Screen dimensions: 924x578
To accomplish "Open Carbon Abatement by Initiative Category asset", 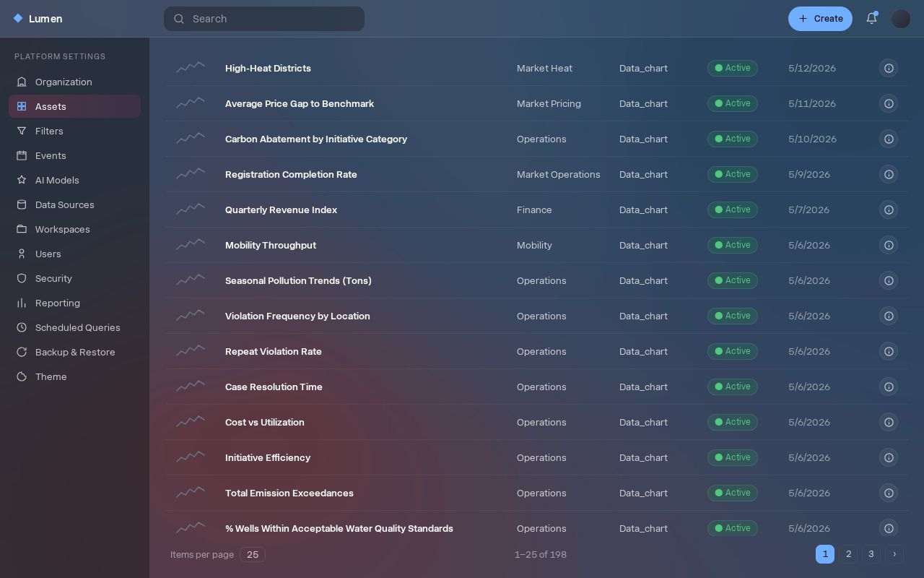I will click(x=316, y=139).
